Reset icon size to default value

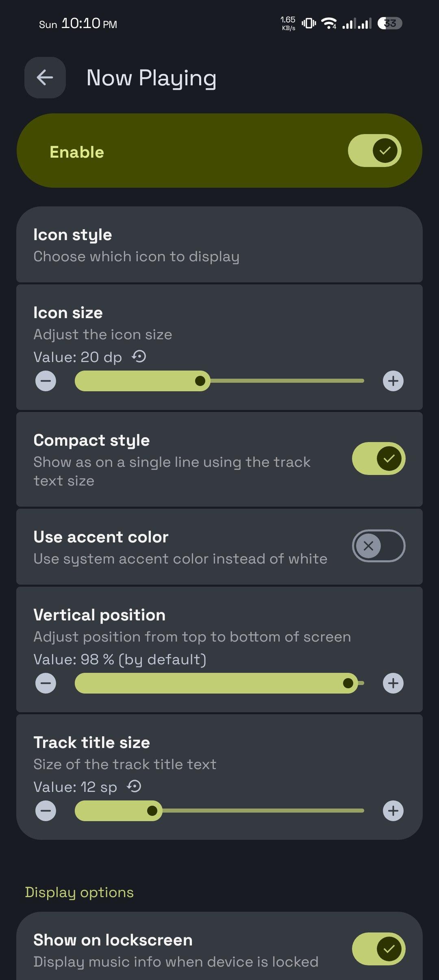(x=139, y=357)
